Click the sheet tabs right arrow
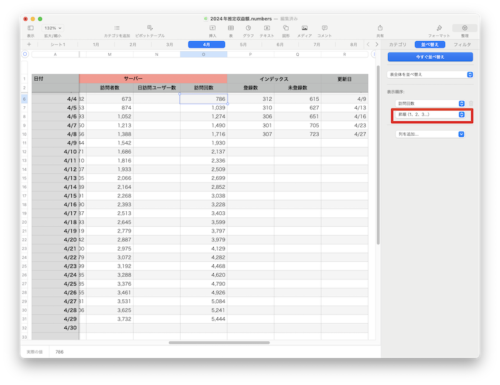This screenshot has height=385, width=500. (377, 44)
